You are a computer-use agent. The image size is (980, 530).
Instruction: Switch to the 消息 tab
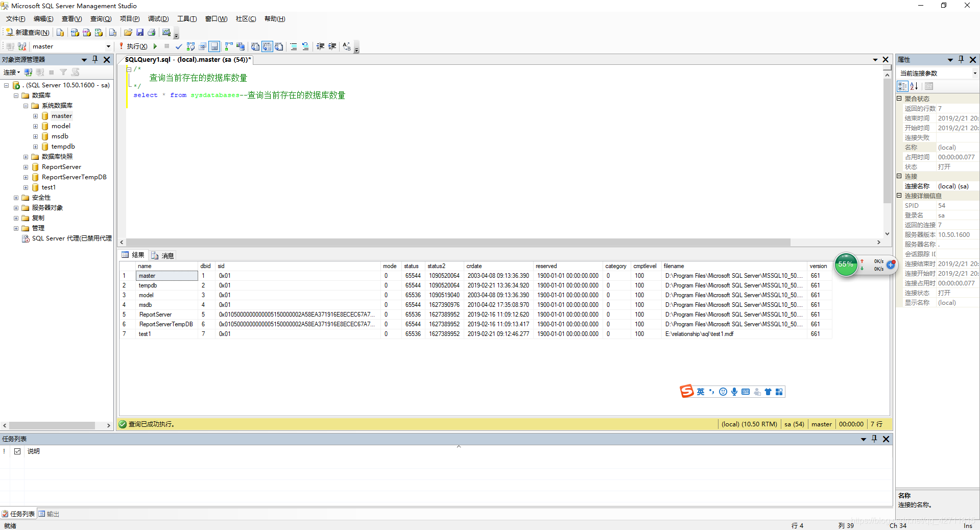163,255
